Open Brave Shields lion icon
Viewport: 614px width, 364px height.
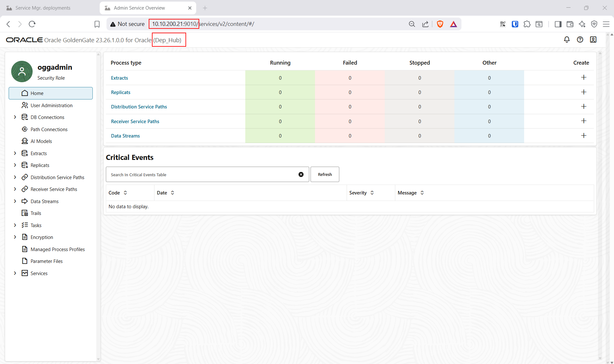[440, 24]
